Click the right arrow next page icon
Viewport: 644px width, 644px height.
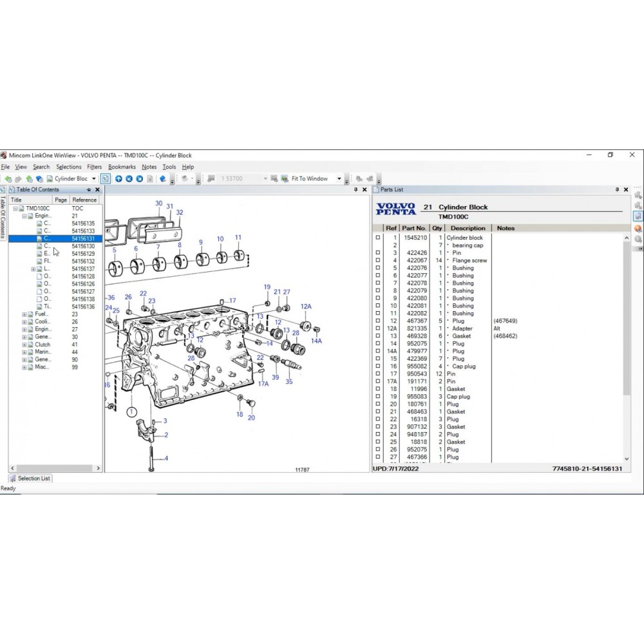[140, 179]
